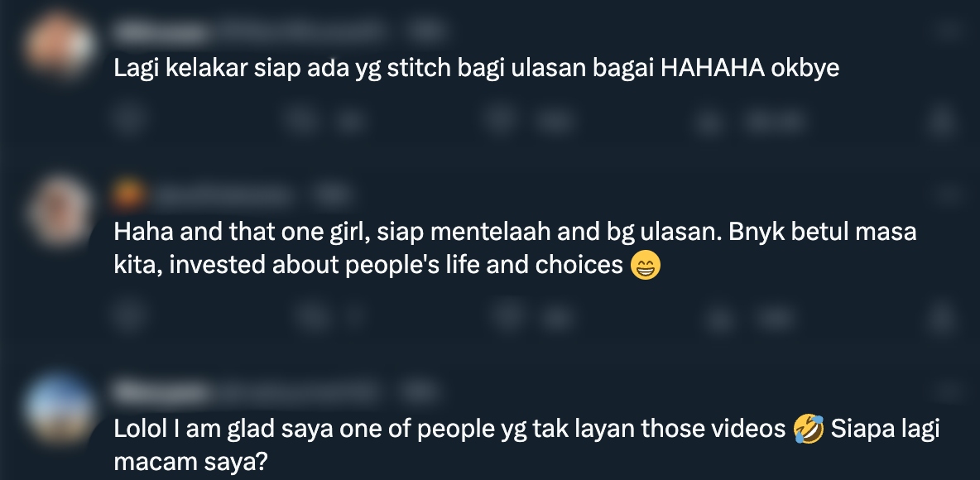Screen dimensions: 980x480
Task: Open the display name above "Lagi kelakar siap" tweet
Action: coord(161,30)
